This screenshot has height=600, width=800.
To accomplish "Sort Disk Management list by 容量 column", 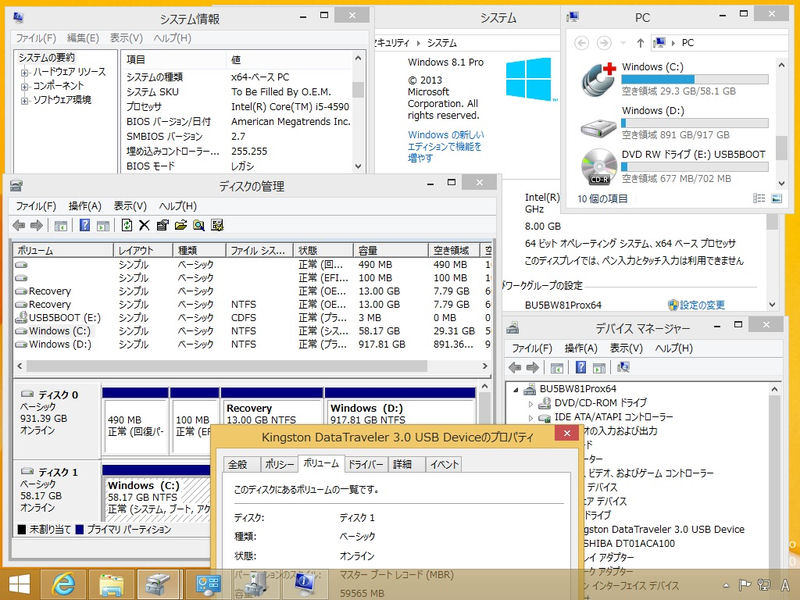I will click(x=390, y=251).
